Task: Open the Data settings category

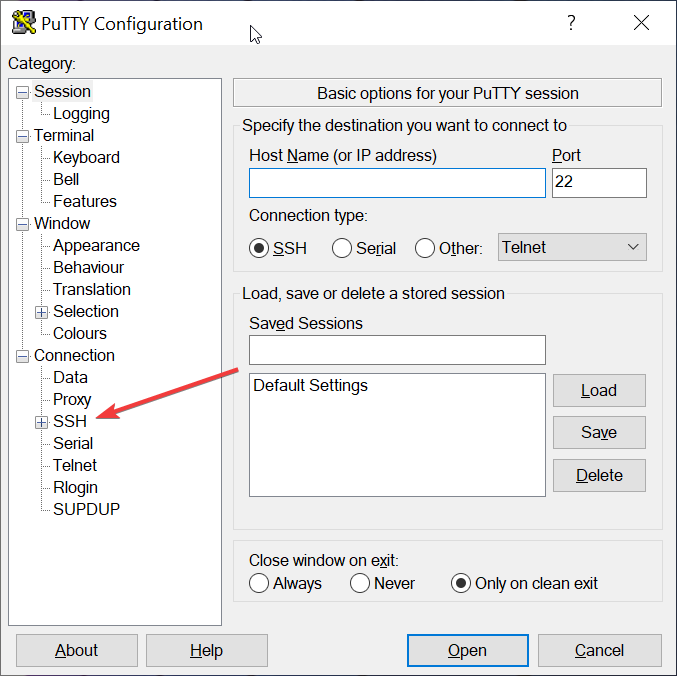Action: [x=70, y=378]
